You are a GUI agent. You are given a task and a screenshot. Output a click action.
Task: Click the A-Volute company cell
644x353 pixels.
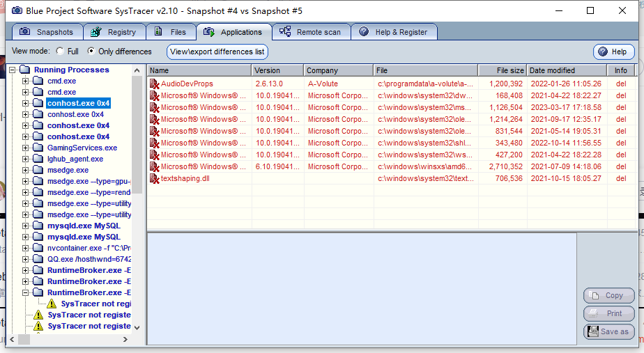(x=323, y=84)
